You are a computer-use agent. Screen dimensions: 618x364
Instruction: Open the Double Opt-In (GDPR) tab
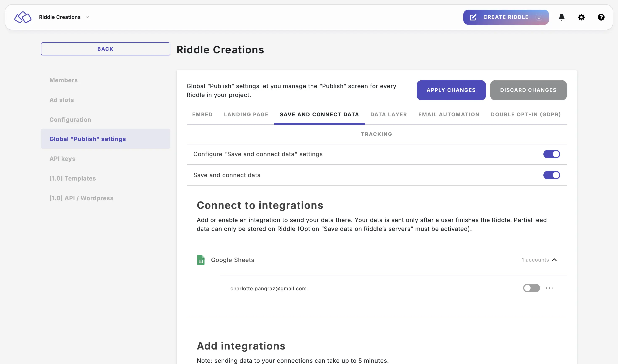tap(526, 115)
